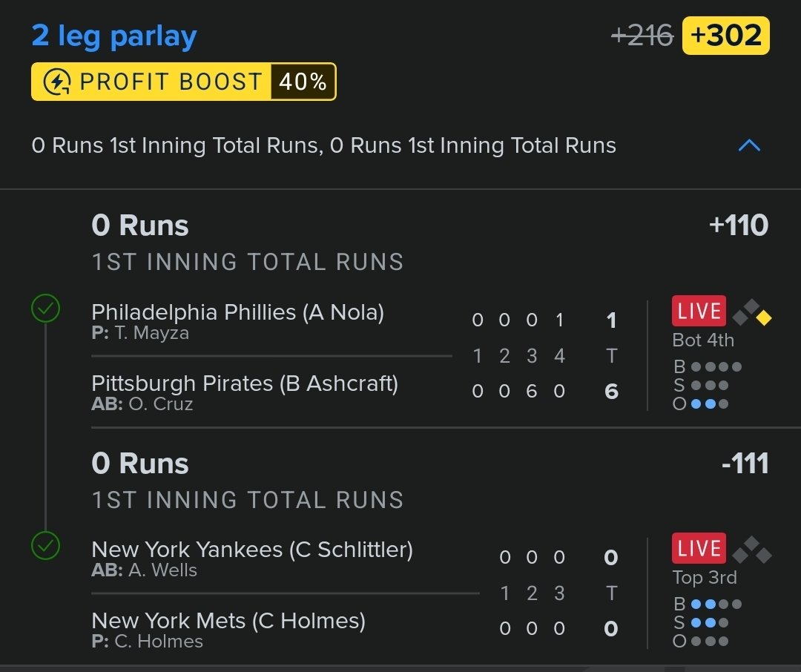The height and width of the screenshot is (672, 801).
Task: Collapse the parlay legs chevron
Action: (749, 146)
